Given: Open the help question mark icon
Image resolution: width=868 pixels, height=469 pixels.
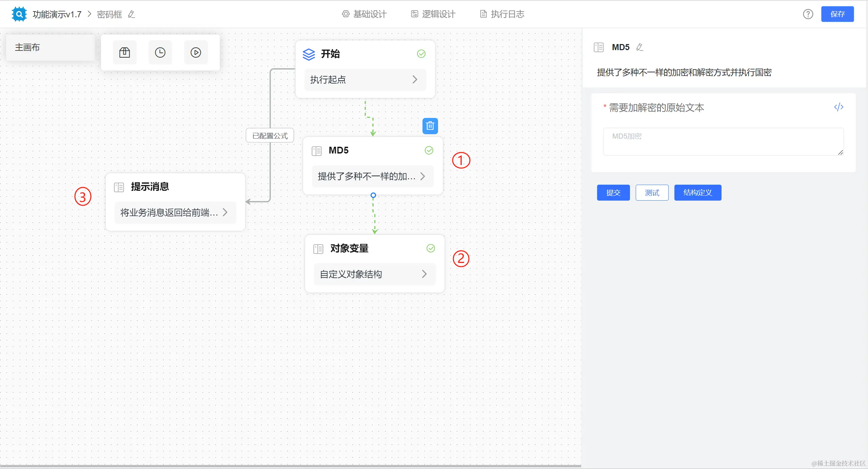Looking at the screenshot, I should [808, 14].
